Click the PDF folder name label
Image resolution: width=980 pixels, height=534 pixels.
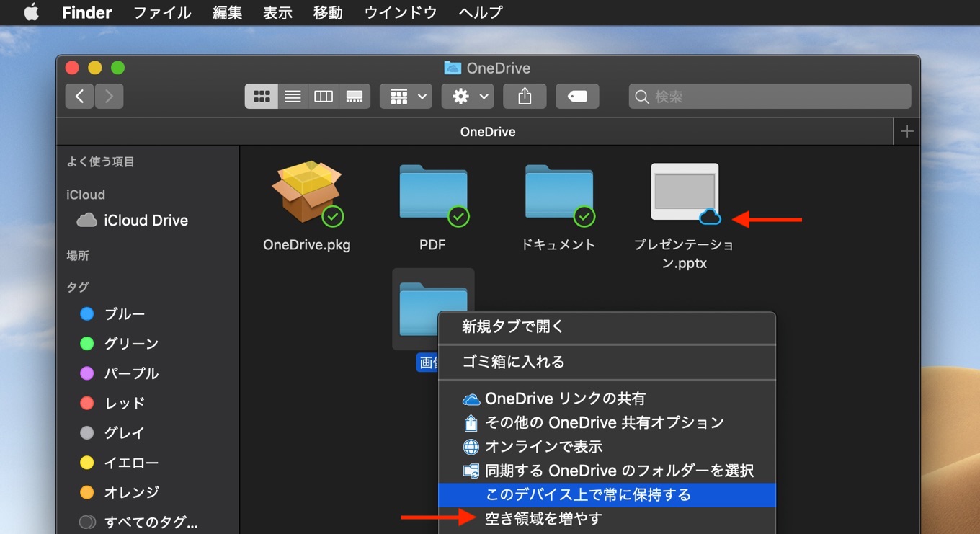pyautogui.click(x=432, y=245)
